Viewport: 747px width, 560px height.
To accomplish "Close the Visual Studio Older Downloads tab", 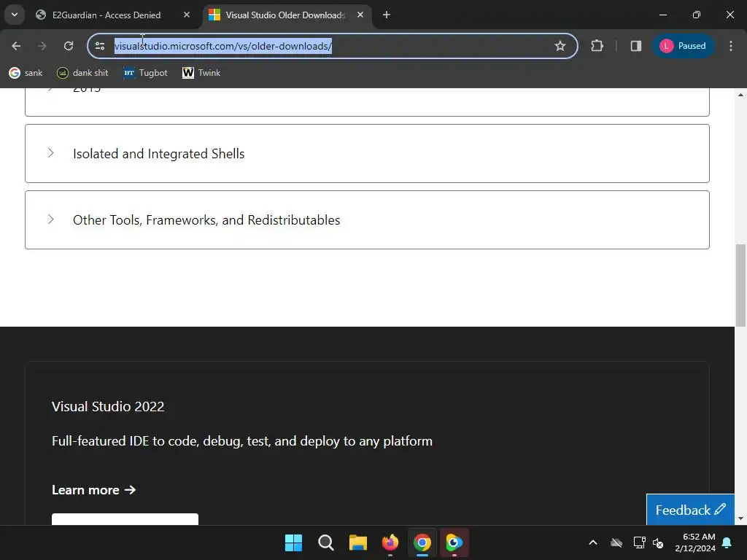I will [x=360, y=15].
